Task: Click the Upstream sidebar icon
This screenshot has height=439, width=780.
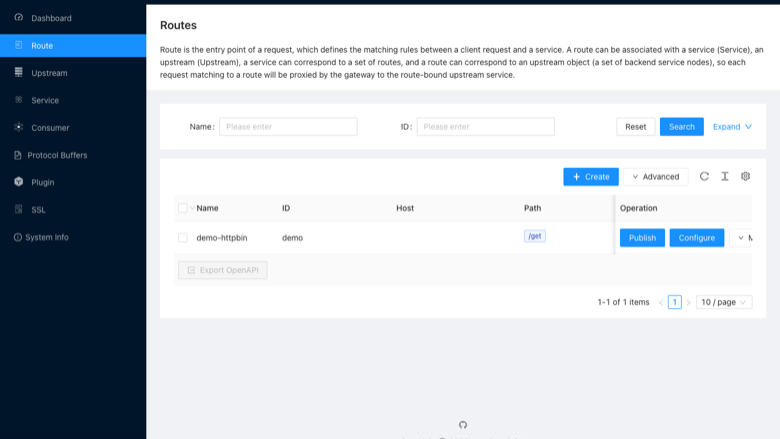Action: coord(18,73)
